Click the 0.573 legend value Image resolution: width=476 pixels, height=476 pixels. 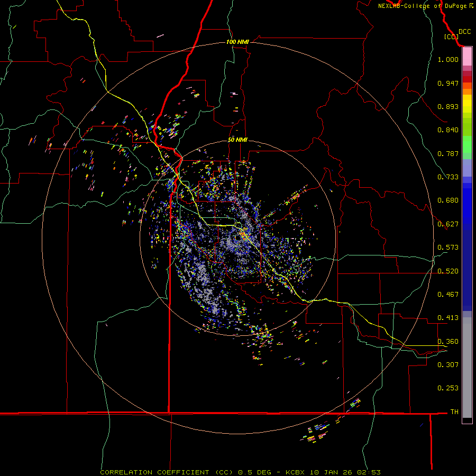pos(448,248)
